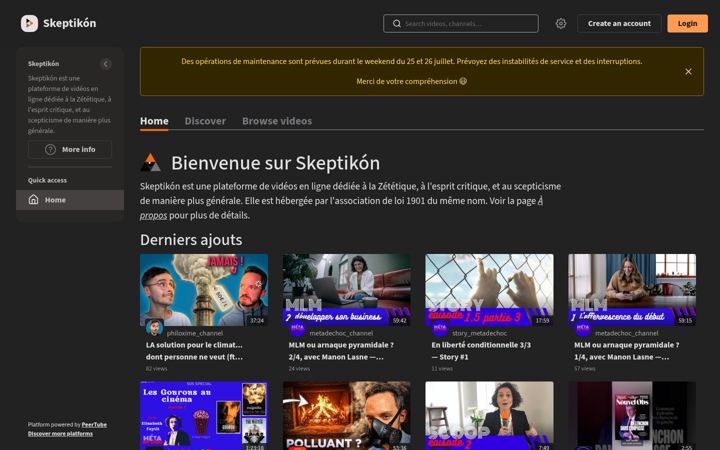The width and height of the screenshot is (720, 450).
Task: Open title LA solution pour le climat
Action: point(194,351)
